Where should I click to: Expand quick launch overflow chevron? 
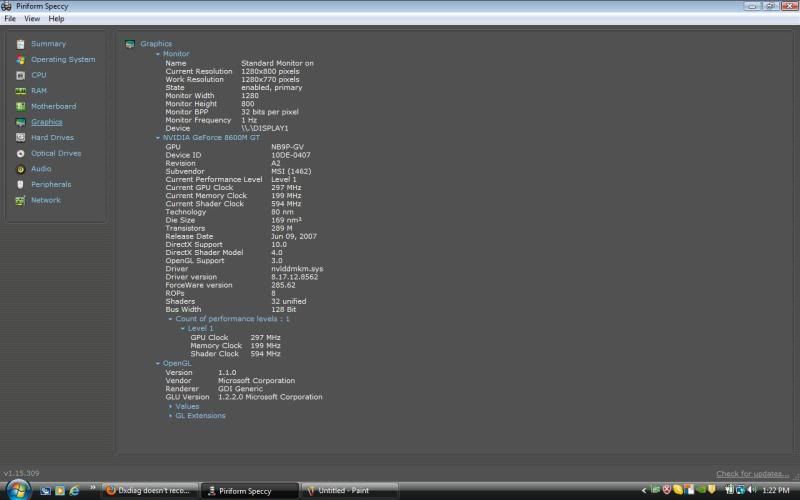[92, 488]
